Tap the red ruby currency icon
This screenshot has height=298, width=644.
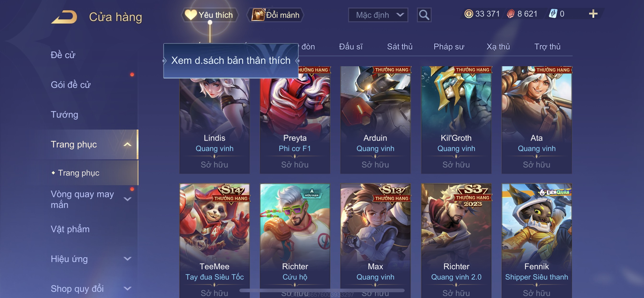point(510,14)
